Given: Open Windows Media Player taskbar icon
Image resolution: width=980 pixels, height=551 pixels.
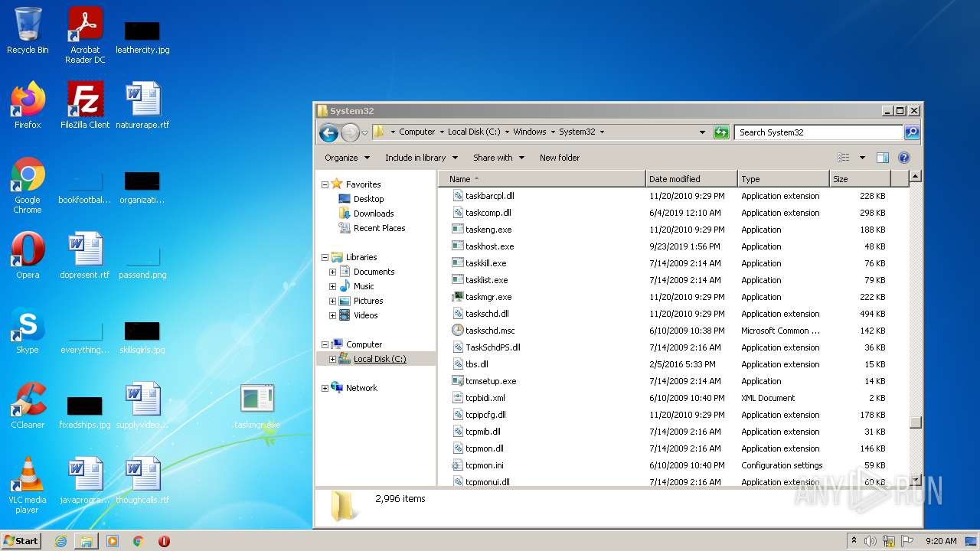Looking at the screenshot, I should [x=113, y=541].
